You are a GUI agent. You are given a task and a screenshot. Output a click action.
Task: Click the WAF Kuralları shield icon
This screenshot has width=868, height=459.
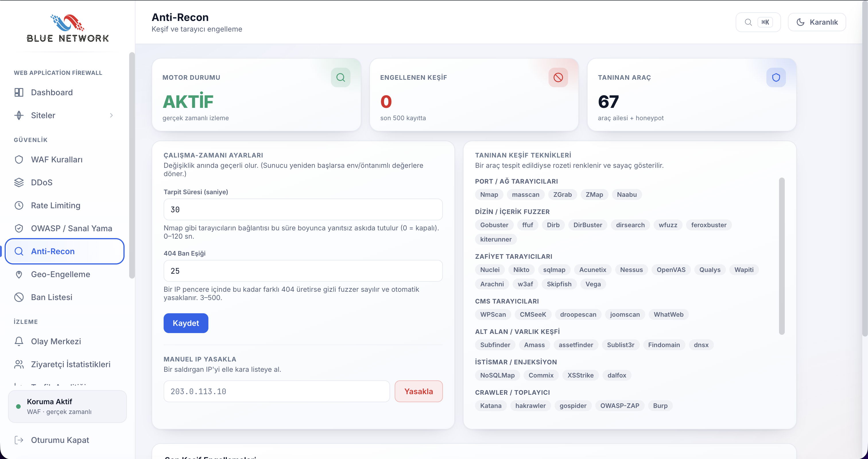(19, 159)
